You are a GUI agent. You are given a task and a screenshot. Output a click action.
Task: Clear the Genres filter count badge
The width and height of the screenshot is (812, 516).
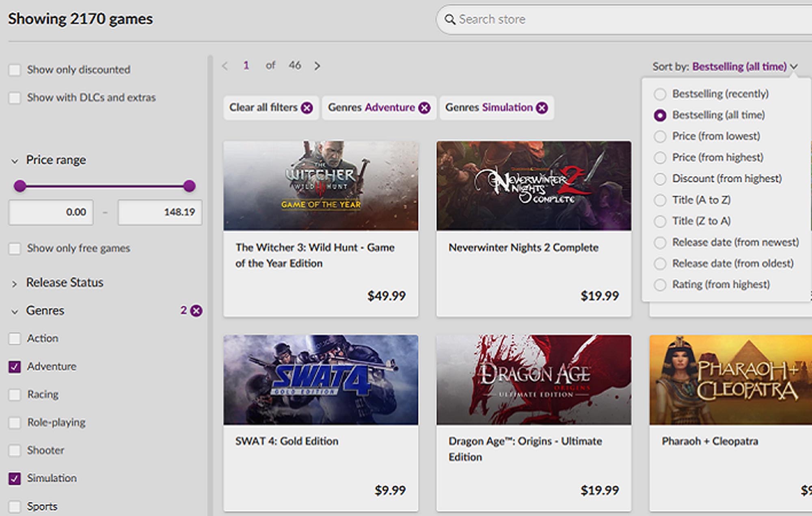(x=196, y=311)
